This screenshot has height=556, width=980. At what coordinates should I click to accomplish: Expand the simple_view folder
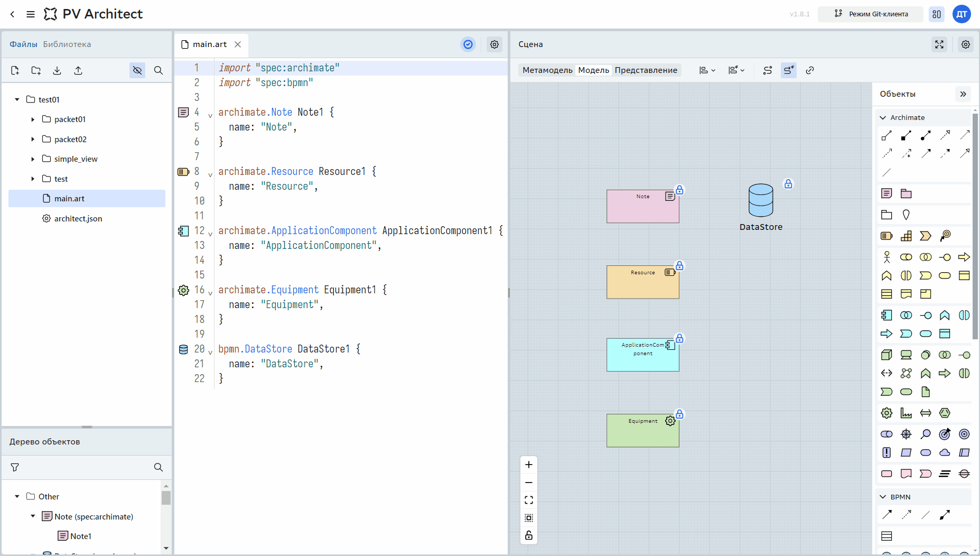tap(33, 159)
